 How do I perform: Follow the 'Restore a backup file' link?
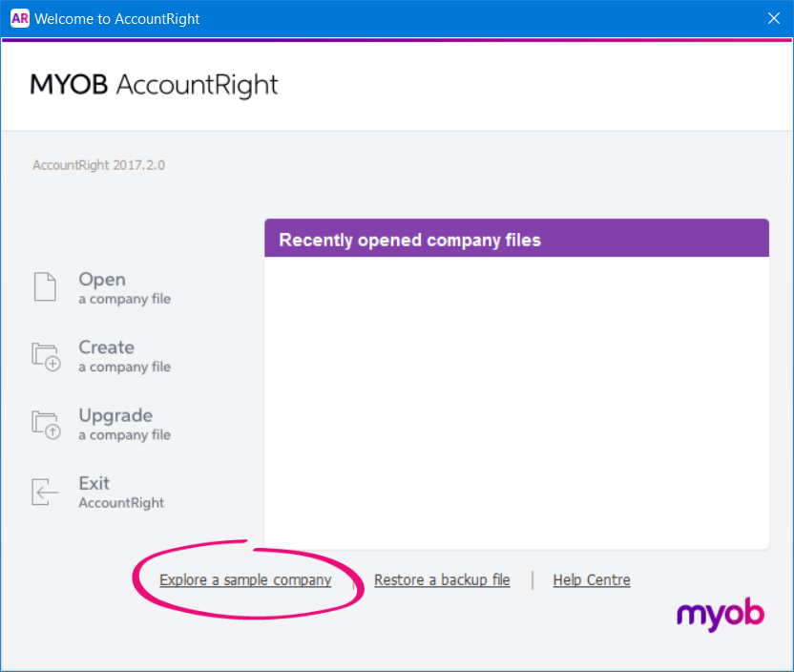[x=442, y=580]
